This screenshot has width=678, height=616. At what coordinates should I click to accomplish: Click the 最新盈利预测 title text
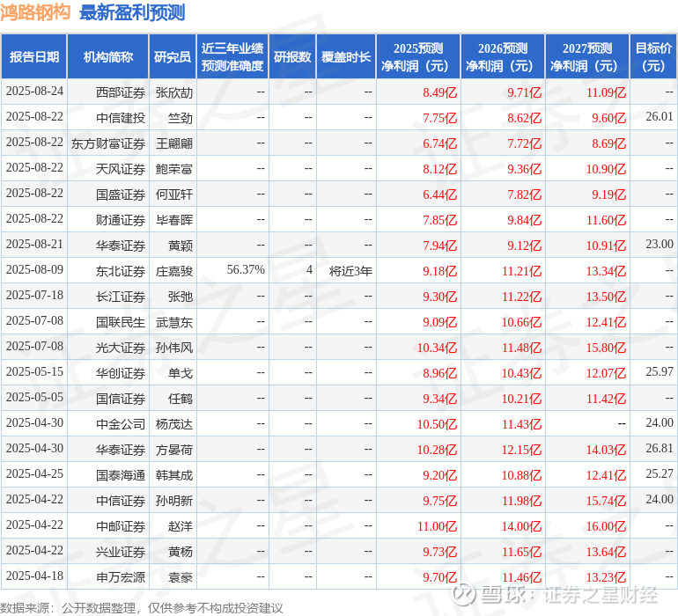click(132, 12)
